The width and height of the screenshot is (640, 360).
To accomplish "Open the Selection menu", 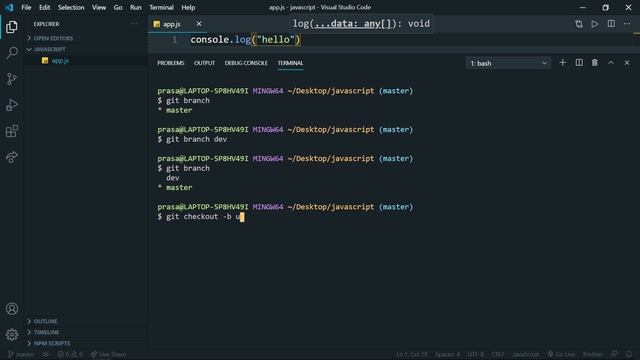I will coord(71,7).
